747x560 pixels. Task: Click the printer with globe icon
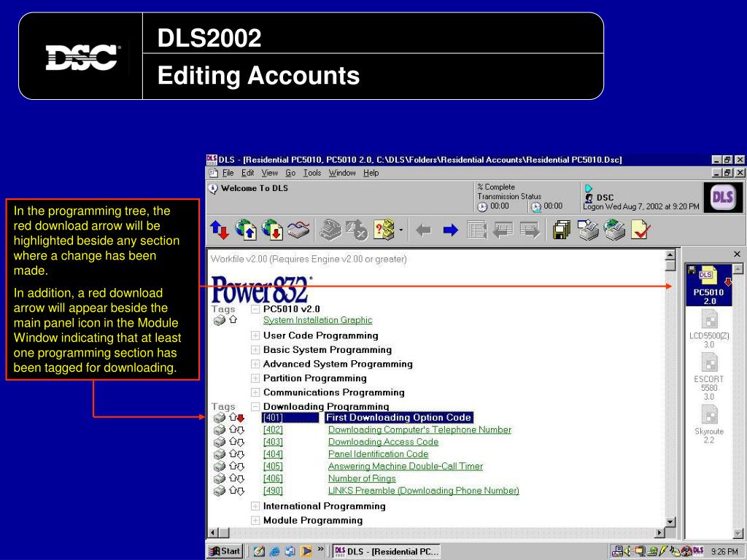click(614, 230)
